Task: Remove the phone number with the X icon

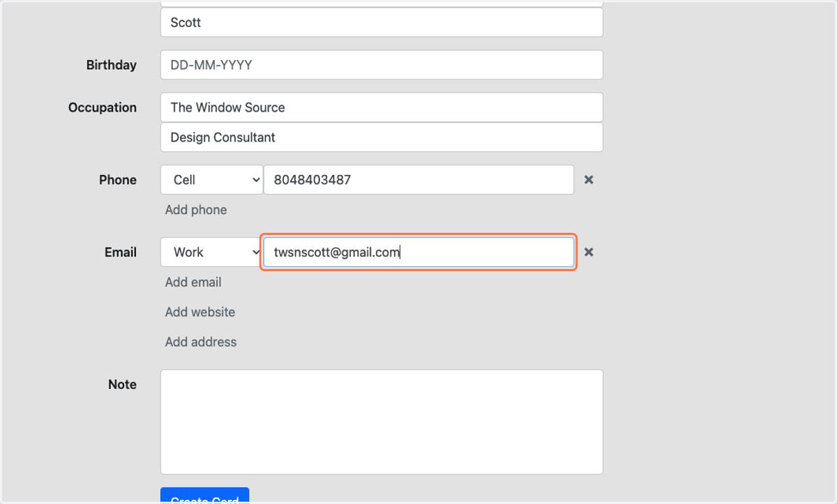Action: point(589,180)
